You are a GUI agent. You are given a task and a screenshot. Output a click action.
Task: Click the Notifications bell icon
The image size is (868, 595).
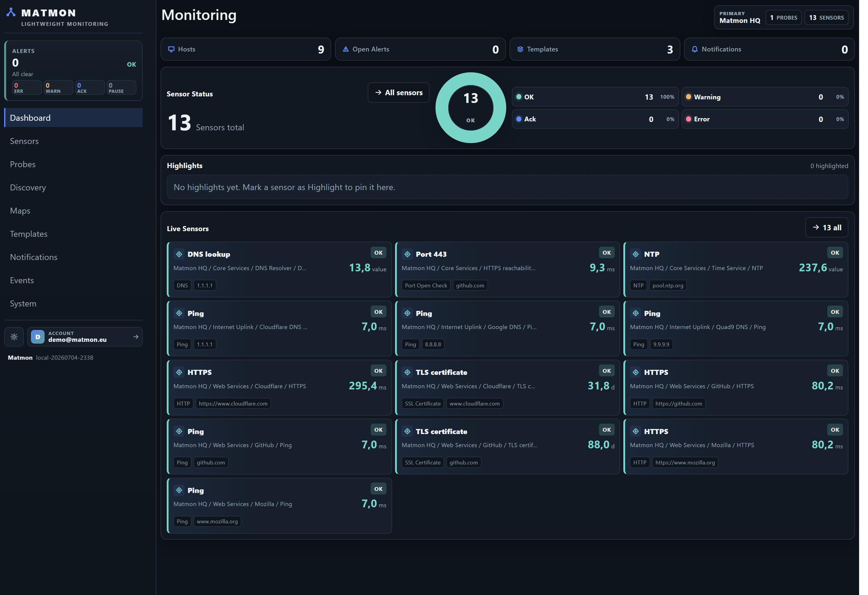(695, 49)
